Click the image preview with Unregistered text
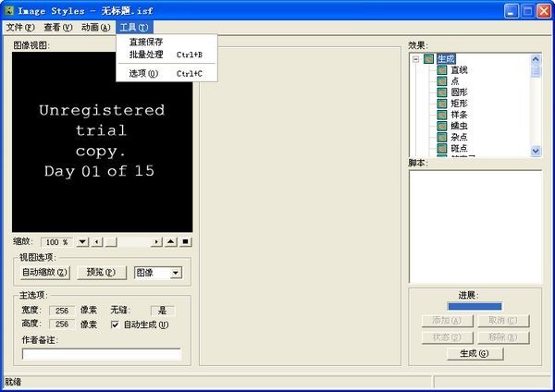Viewport: 555px width, 392px height. (x=103, y=141)
